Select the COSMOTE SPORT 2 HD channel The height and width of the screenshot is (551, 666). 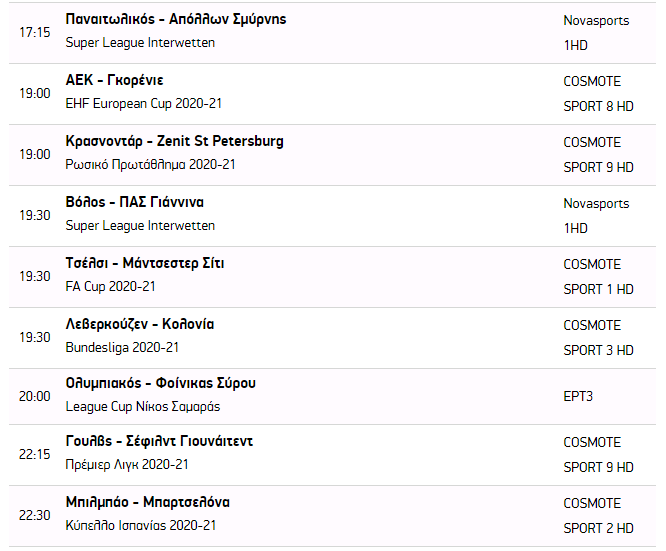click(598, 515)
